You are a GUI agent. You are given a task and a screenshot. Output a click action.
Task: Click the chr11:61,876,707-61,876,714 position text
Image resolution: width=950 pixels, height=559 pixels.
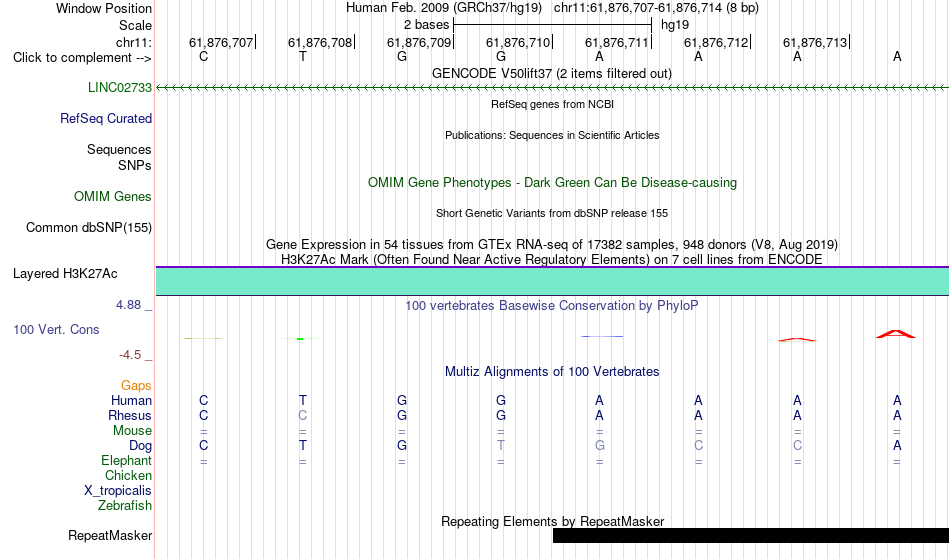pyautogui.click(x=656, y=8)
